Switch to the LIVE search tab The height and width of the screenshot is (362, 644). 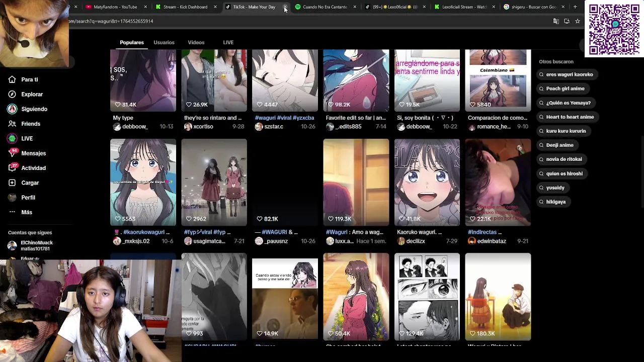point(228,42)
